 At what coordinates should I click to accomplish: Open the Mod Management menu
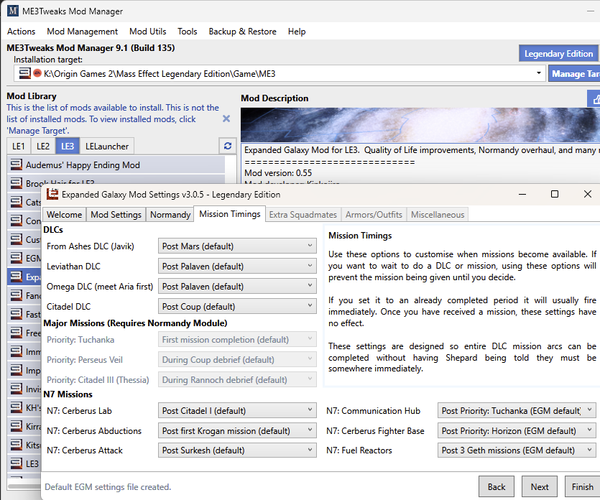[x=82, y=32]
